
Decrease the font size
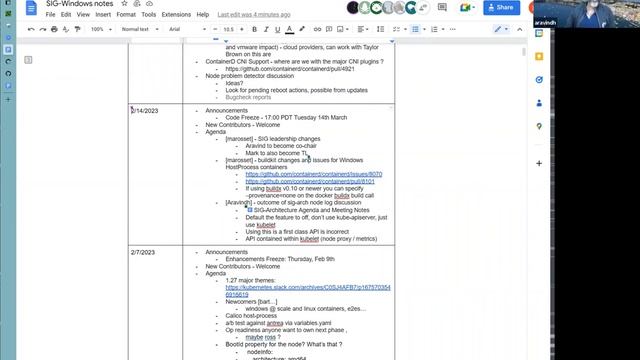(216, 29)
